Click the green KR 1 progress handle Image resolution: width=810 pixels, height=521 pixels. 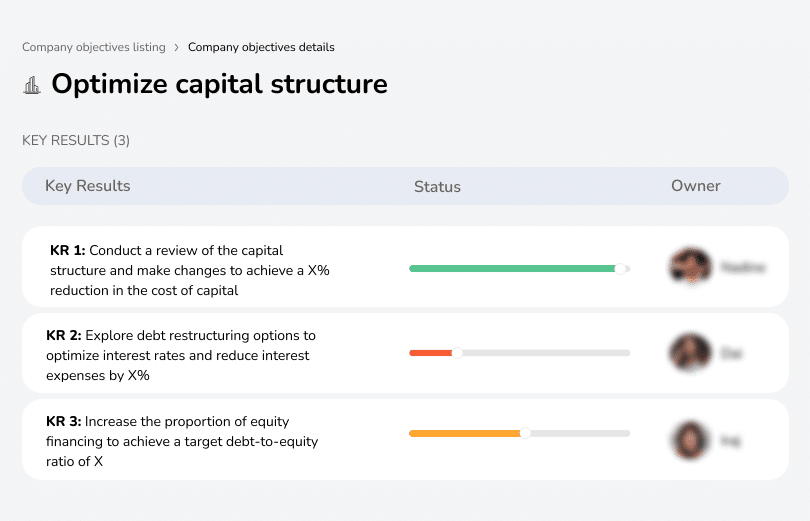[x=621, y=268]
